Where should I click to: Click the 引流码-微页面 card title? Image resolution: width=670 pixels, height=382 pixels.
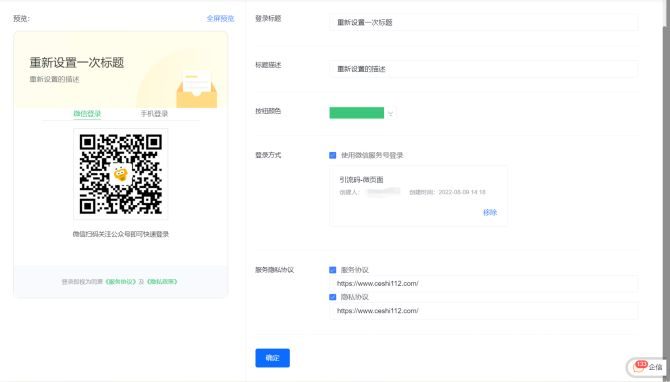point(361,179)
